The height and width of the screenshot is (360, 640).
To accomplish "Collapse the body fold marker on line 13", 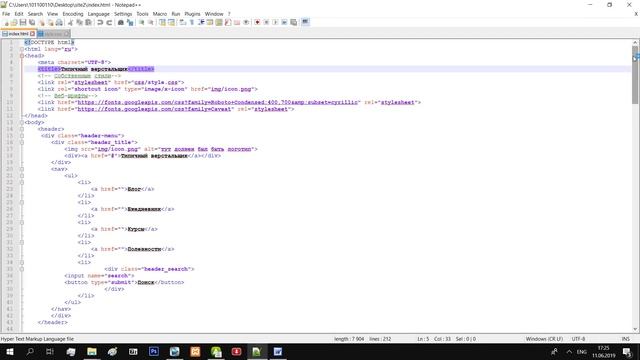I will coord(22,122).
